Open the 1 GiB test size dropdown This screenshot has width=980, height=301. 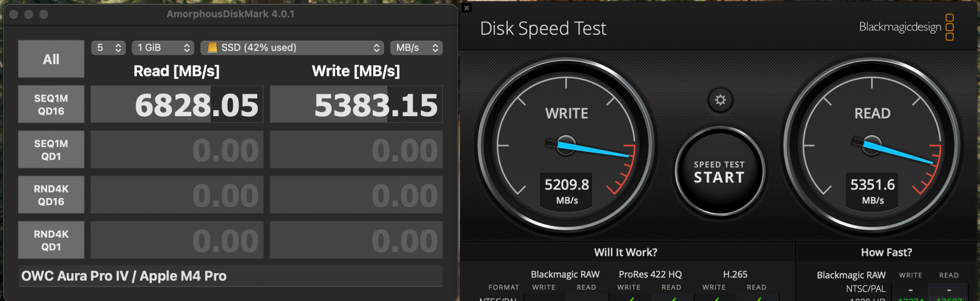(163, 48)
